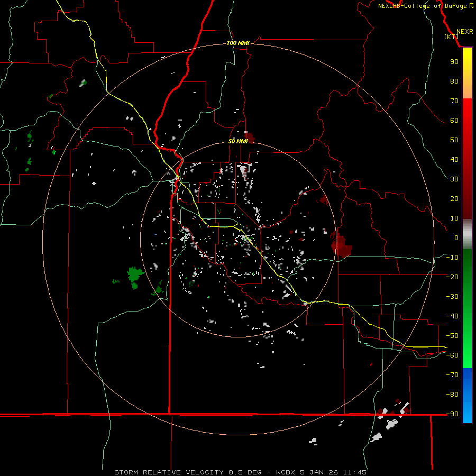Click the 0.5 DEG elevation text
This screenshot has width=476, height=476.
point(245,472)
